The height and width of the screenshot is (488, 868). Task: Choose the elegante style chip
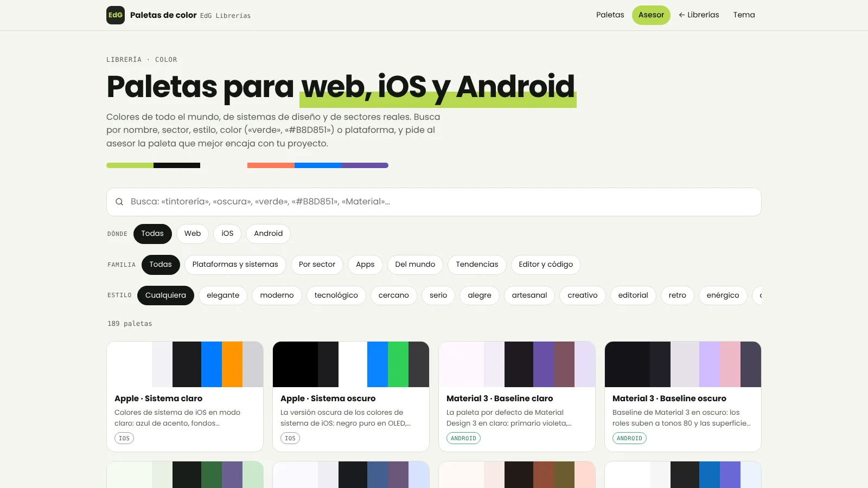click(223, 296)
